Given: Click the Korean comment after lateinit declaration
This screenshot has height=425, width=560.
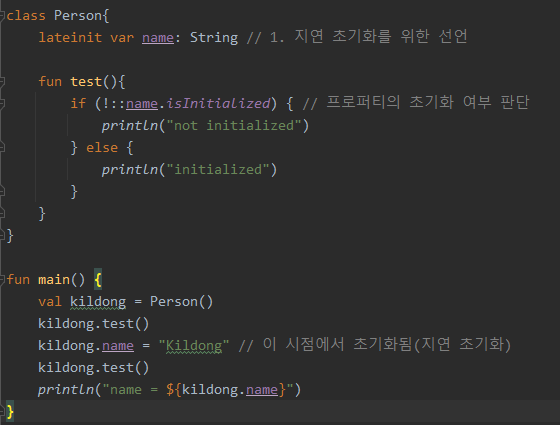Looking at the screenshot, I should pyautogui.click(x=357, y=37).
